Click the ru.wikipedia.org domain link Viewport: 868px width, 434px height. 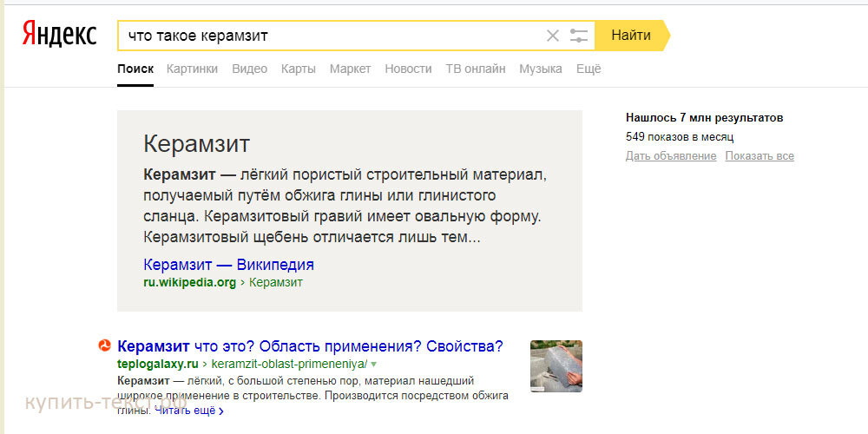(190, 283)
